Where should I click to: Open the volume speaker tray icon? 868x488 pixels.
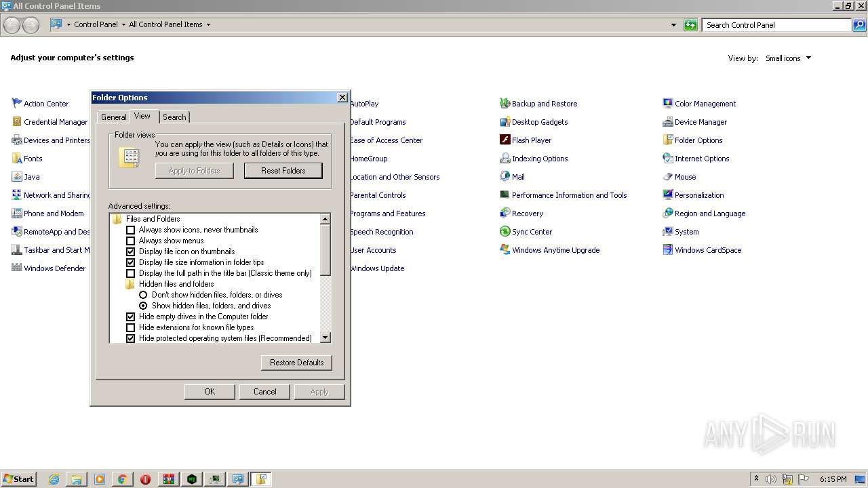pyautogui.click(x=771, y=479)
